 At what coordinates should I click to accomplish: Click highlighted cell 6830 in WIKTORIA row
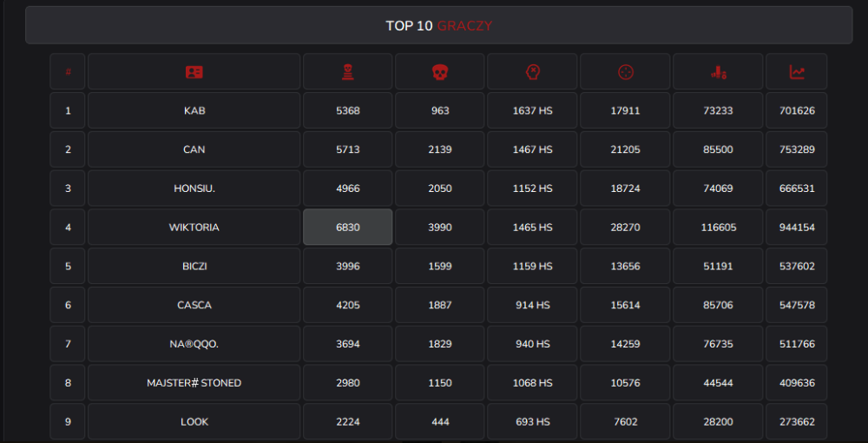coord(348,227)
